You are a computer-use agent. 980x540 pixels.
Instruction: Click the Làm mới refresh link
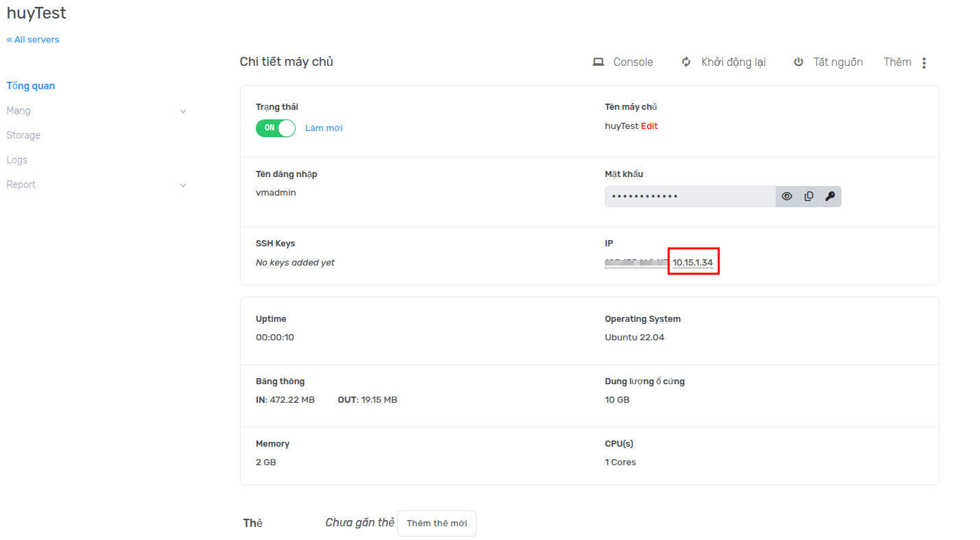(324, 128)
